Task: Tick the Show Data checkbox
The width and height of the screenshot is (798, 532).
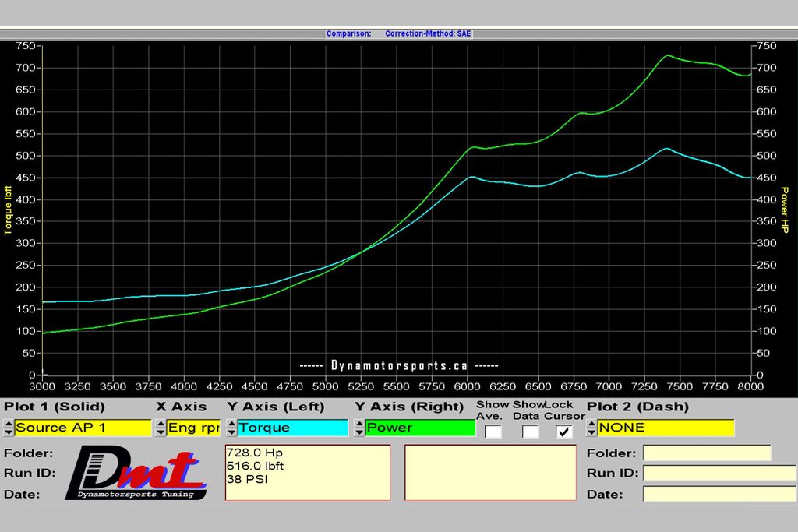Action: 530,431
